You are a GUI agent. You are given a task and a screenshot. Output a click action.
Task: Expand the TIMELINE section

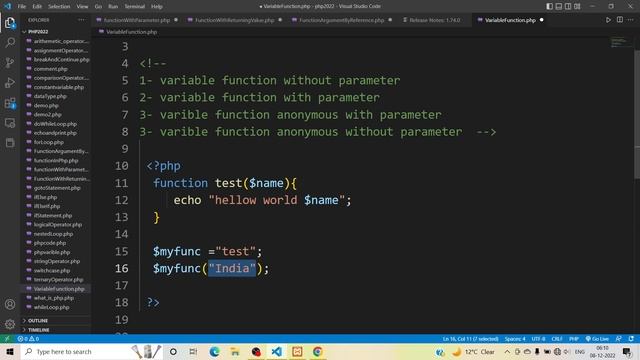point(38,330)
